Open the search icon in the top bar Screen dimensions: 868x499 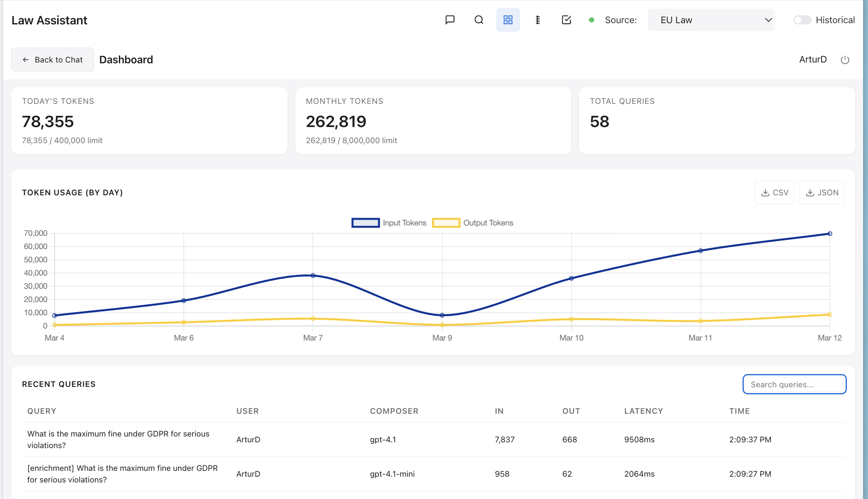pos(479,19)
